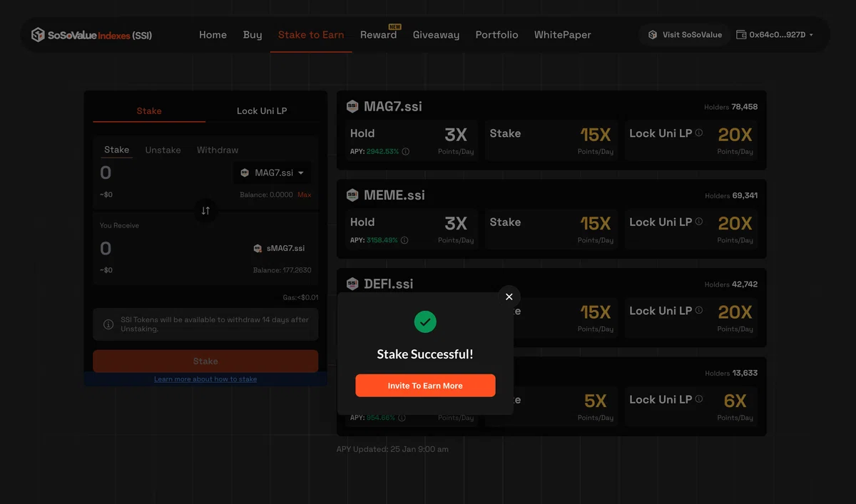Screen dimensions: 856x504
Task: Click the MAG7.ssi index logo icon
Action: coord(352,106)
